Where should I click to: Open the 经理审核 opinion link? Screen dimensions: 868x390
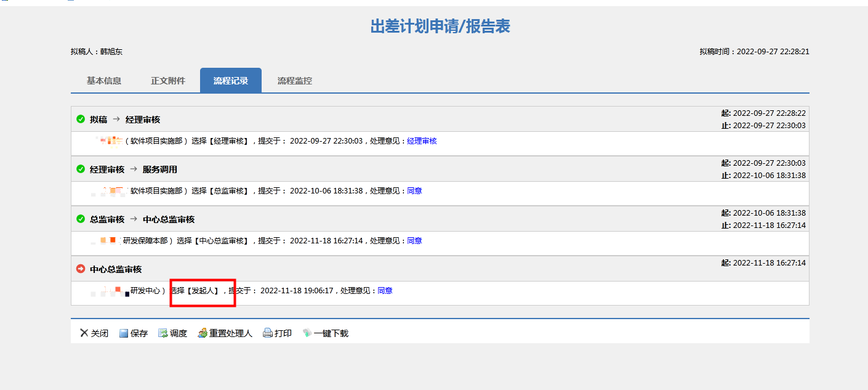pos(422,141)
